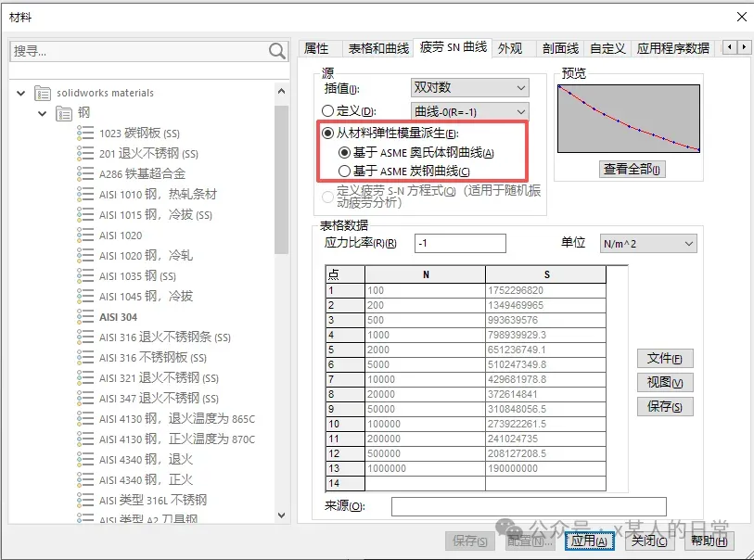Select the AISI 1020 material entry
Image resolution: width=754 pixels, height=560 pixels.
(x=121, y=235)
